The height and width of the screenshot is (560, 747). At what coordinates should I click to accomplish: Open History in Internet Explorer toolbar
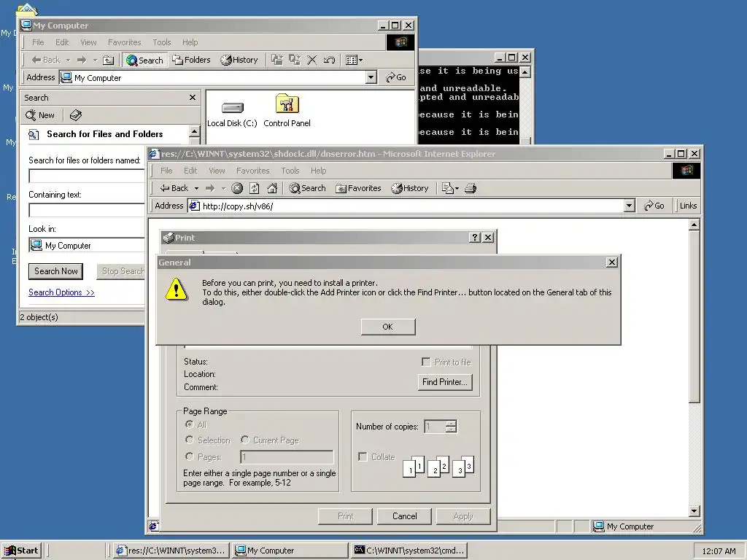point(410,188)
